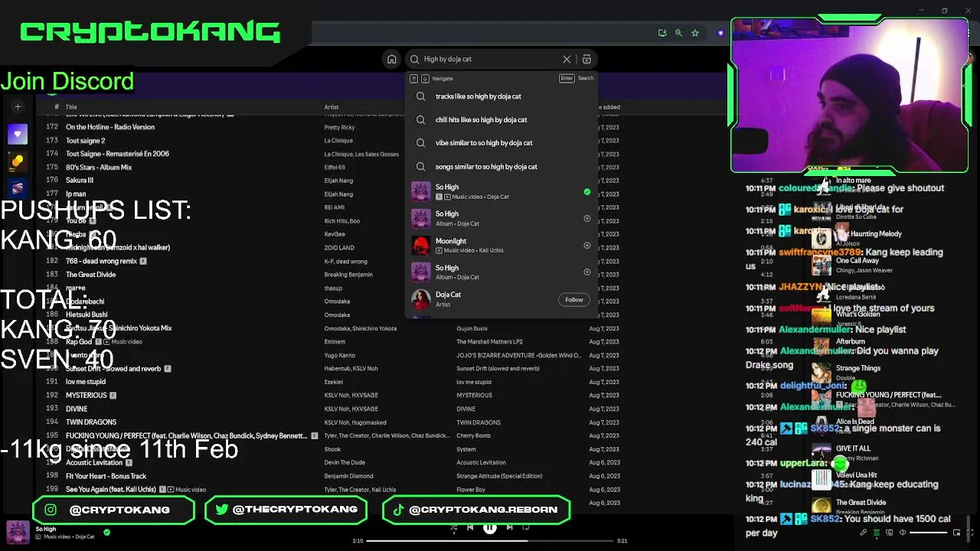The image size is (980, 551).
Task: Open album link 'Cherry Bomb'
Action: click(x=473, y=436)
